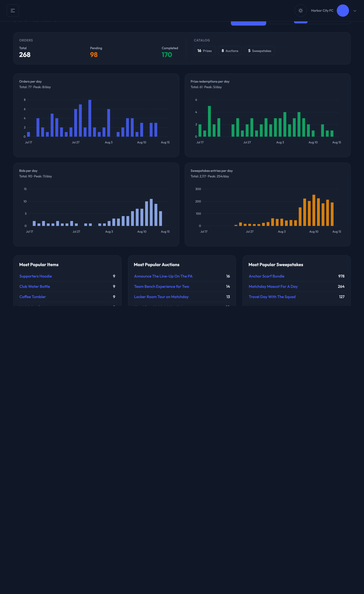This screenshot has width=364, height=594.
Task: Open Team Bench Experience for Two auction
Action: tap(161, 286)
